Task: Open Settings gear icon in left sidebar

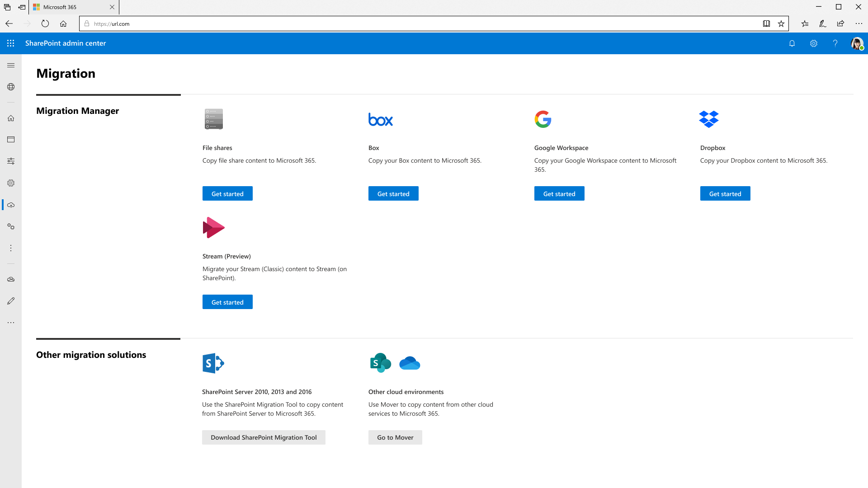Action: coord(11,183)
